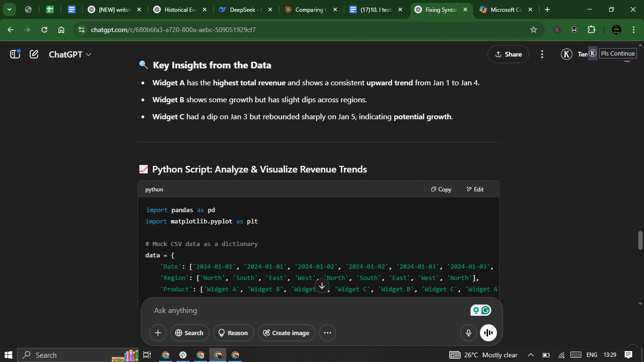This screenshot has width=644, height=362.
Task: Click the battery tray icon
Action: [546, 355]
